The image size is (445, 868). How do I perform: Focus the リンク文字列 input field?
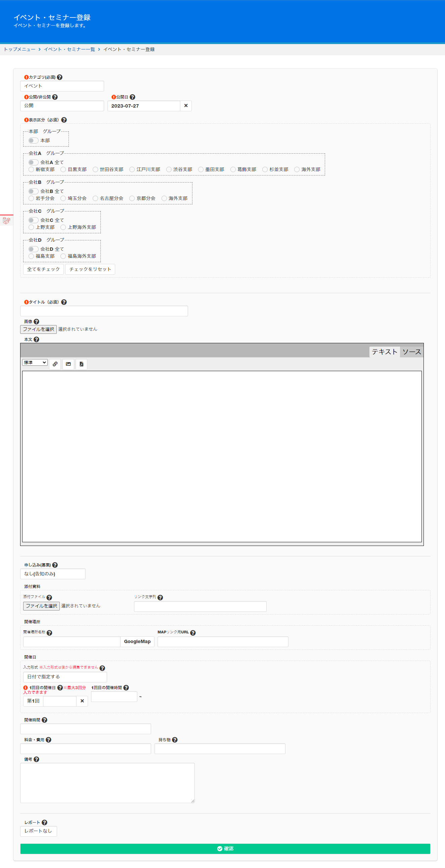[x=200, y=606]
